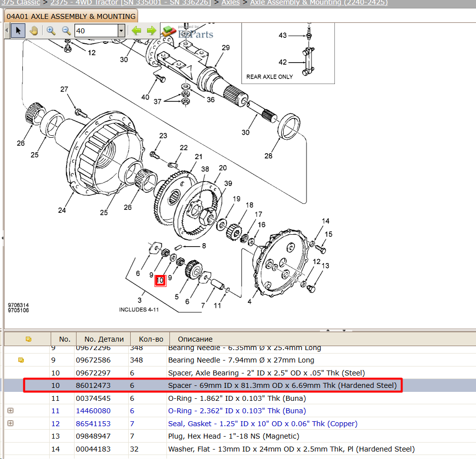
Task: Open the Axles breadcrumb link
Action: 231,2
